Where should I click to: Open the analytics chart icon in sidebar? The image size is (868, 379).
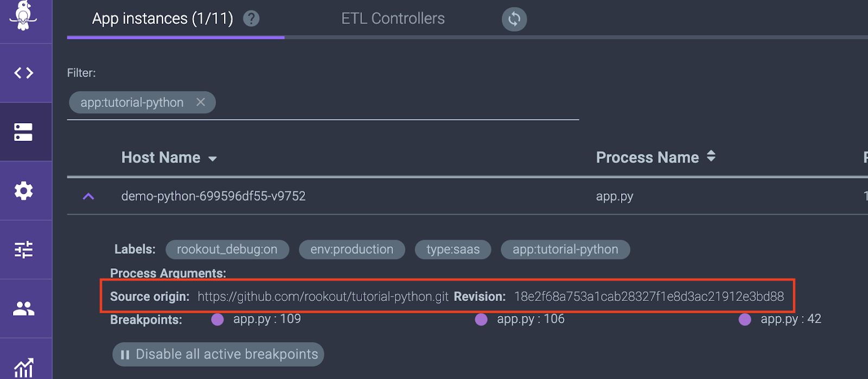tap(23, 368)
